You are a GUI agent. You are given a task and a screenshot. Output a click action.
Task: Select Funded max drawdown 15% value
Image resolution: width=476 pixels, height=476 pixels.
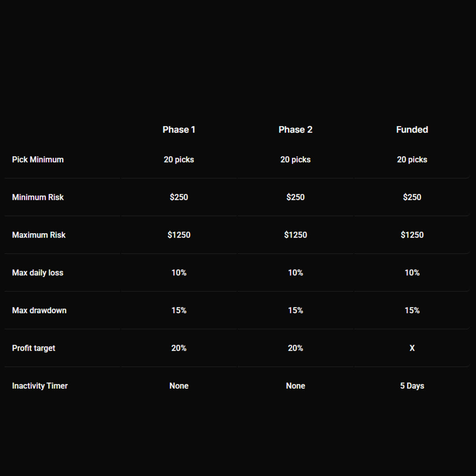click(412, 310)
